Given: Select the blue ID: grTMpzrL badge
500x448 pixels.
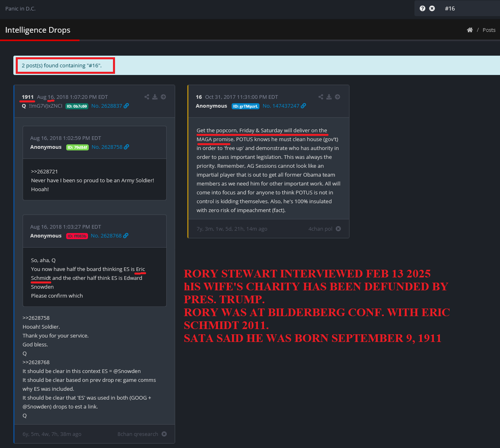Looking at the screenshot, I should [x=245, y=106].
